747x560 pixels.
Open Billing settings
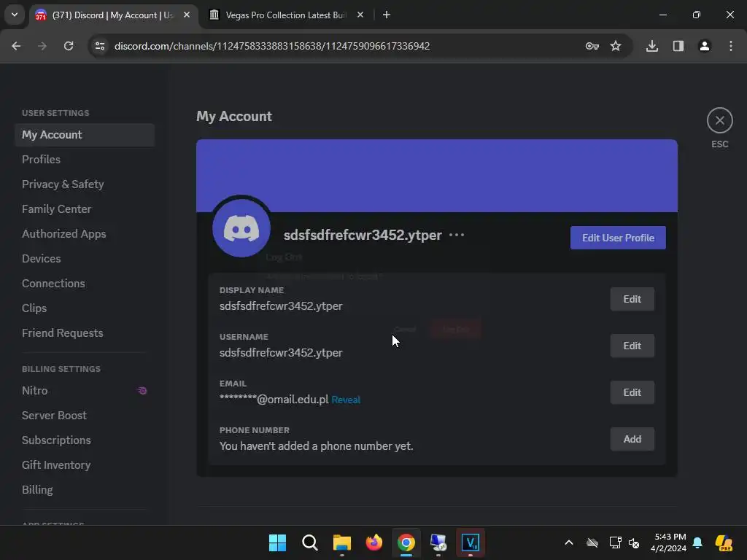pyautogui.click(x=85, y=489)
